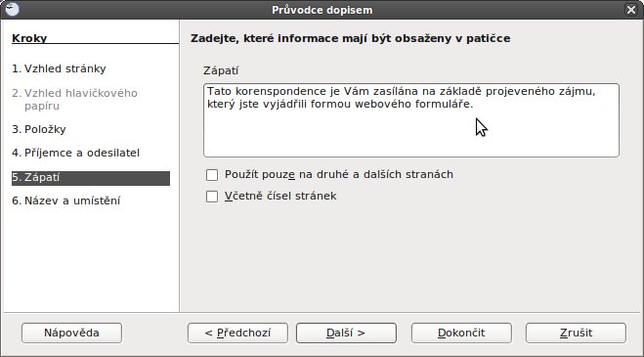The image size is (644, 357).
Task: Click the 'Kroky' heading in sidebar
Action: pos(29,38)
